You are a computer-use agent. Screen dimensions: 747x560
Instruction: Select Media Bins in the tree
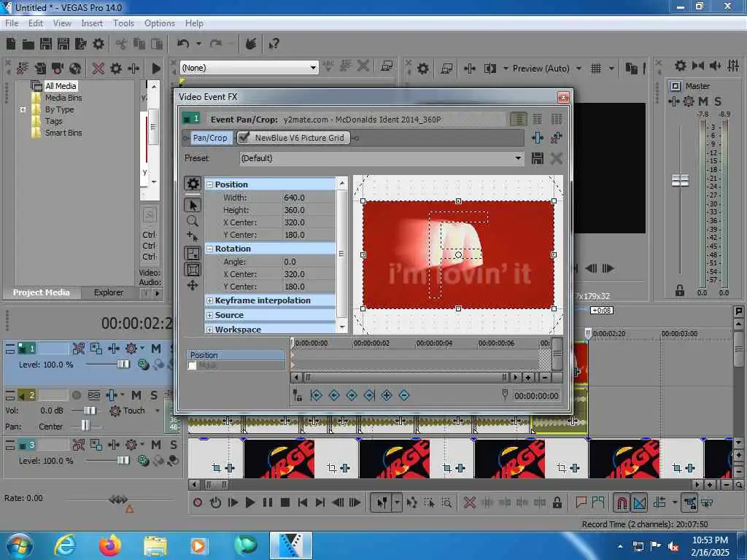tap(63, 98)
